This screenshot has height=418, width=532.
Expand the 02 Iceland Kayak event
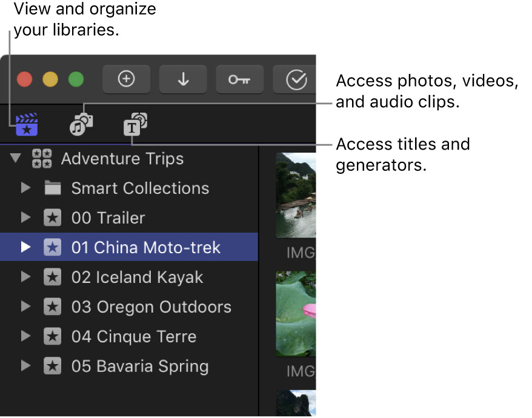pyautogui.click(x=25, y=277)
